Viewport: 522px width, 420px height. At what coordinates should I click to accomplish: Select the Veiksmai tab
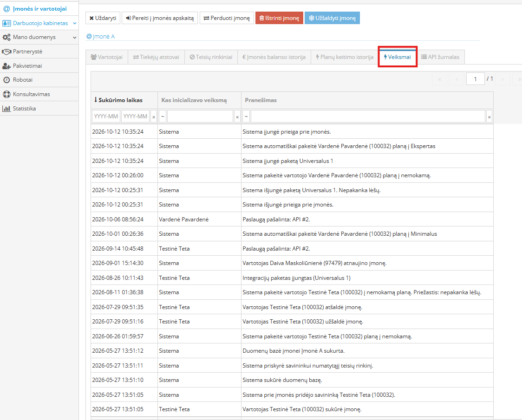[398, 57]
